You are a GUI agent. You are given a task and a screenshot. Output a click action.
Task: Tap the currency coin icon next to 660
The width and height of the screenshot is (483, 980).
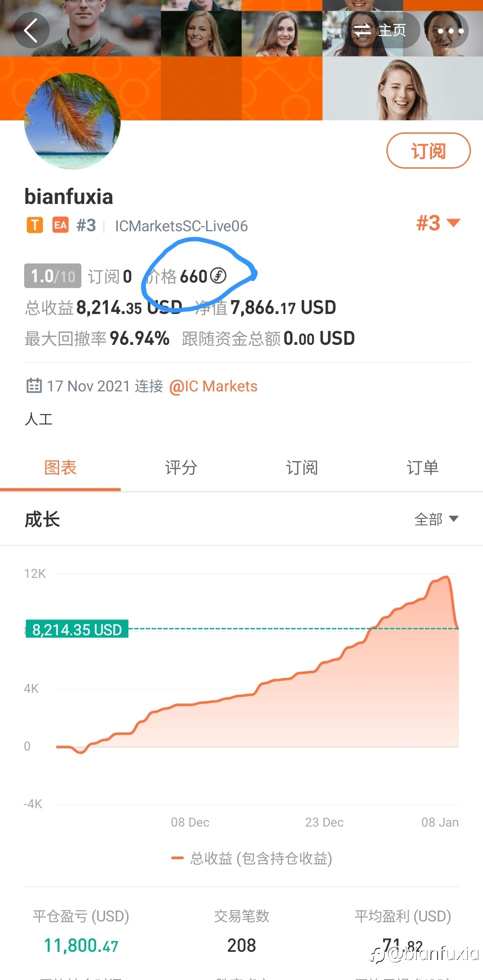[x=218, y=276]
